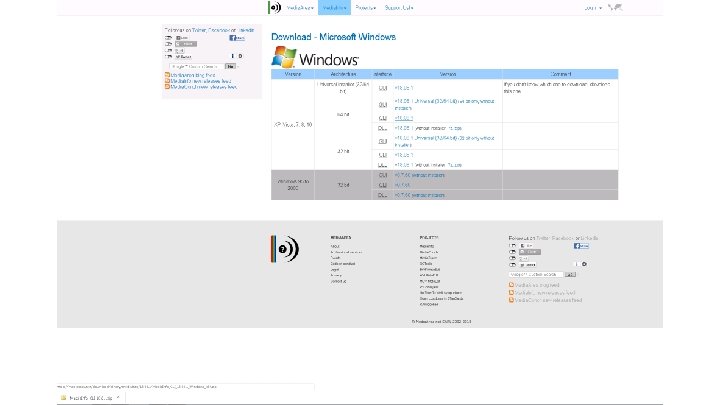Open the MediaArea menu in the top navigation

tap(300, 8)
